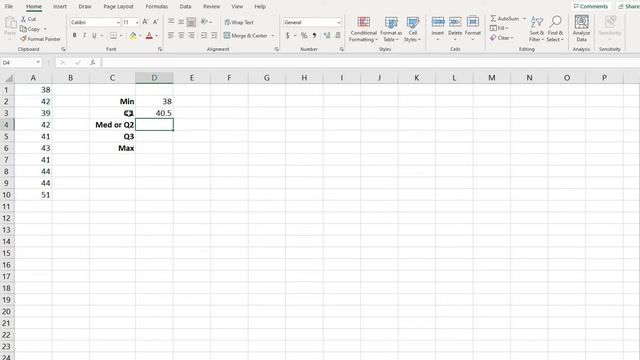This screenshot has height=360, width=640.
Task: Select Bottom Align in Alignment group
Action: point(191,22)
